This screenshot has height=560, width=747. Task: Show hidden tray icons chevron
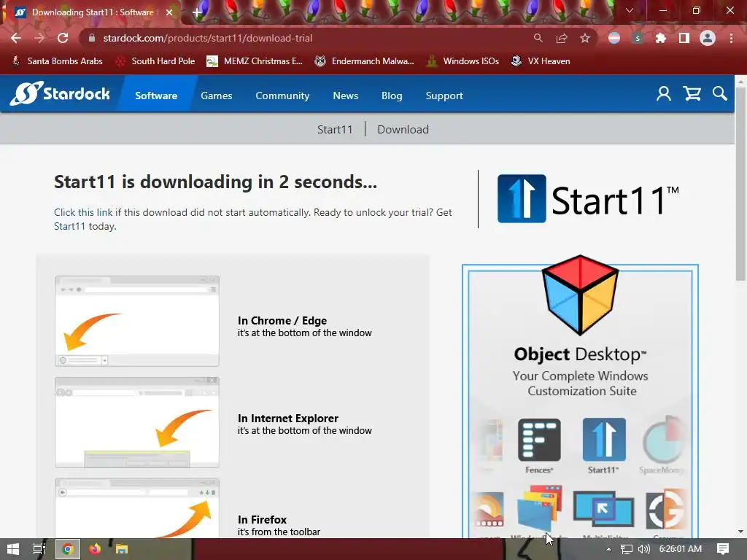(x=608, y=549)
